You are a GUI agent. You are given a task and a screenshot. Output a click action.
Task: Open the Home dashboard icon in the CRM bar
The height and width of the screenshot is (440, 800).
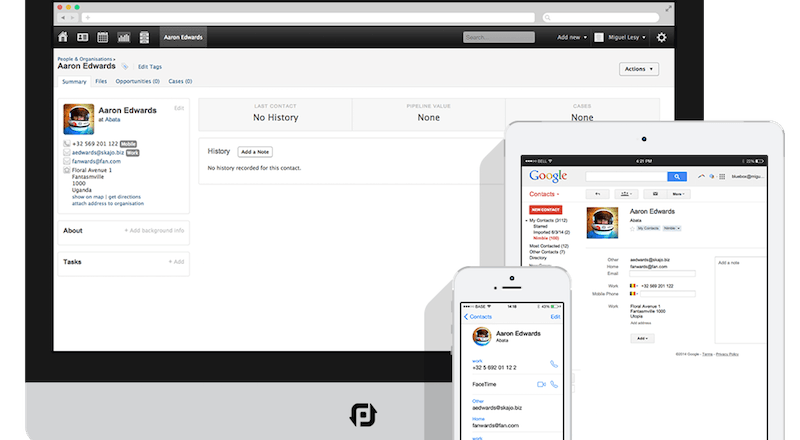[x=63, y=37]
